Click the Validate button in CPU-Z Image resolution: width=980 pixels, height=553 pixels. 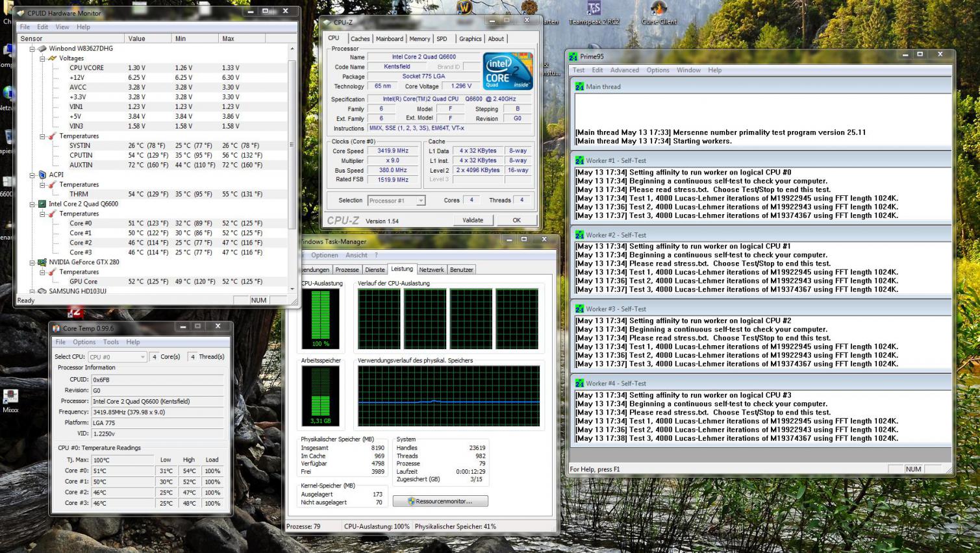(x=473, y=220)
